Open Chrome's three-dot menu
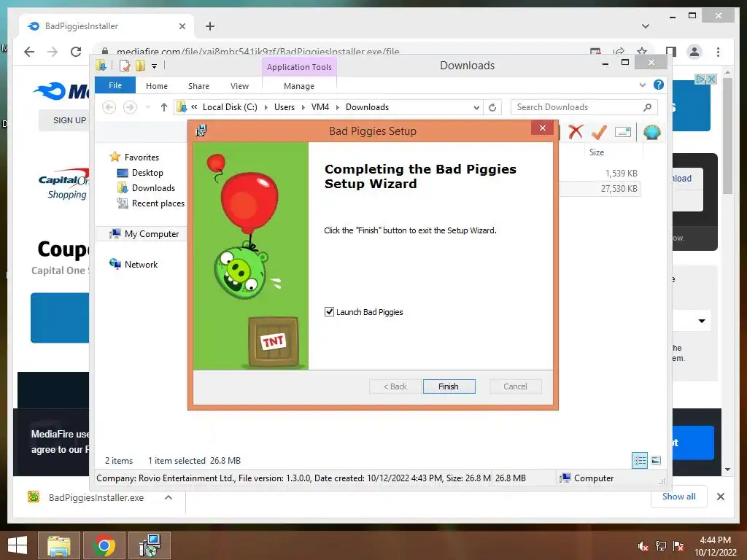 tap(718, 52)
